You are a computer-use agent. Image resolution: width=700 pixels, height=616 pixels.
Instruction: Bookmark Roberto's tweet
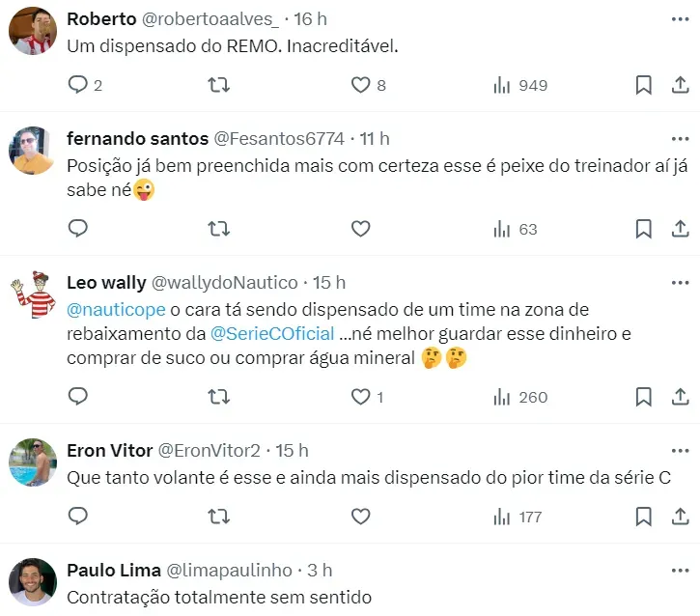click(x=643, y=85)
